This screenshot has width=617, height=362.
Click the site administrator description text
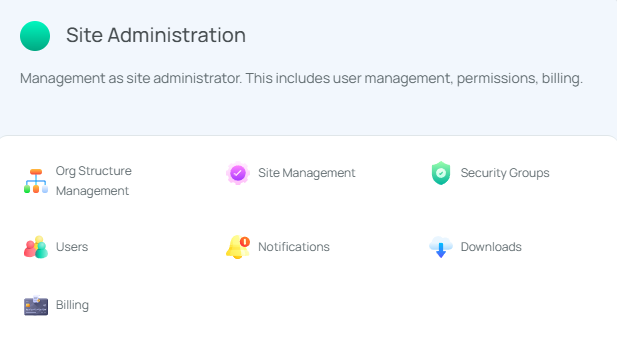tap(301, 79)
